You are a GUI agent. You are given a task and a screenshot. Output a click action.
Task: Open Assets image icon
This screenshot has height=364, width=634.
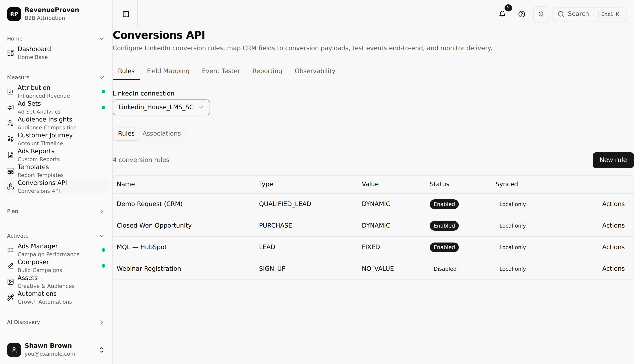pos(11,282)
